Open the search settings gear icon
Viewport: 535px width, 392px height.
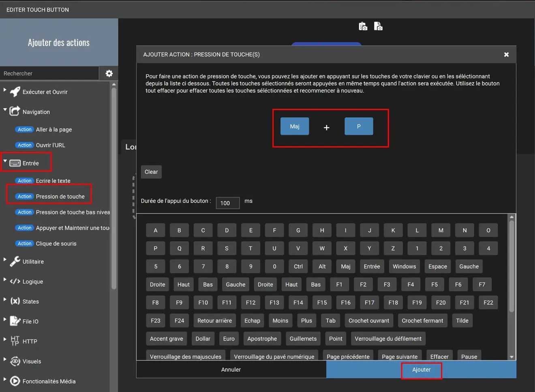[109, 73]
